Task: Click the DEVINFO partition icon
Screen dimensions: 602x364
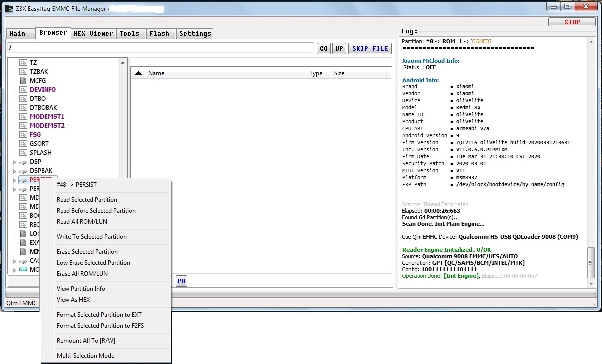Action: [23, 90]
